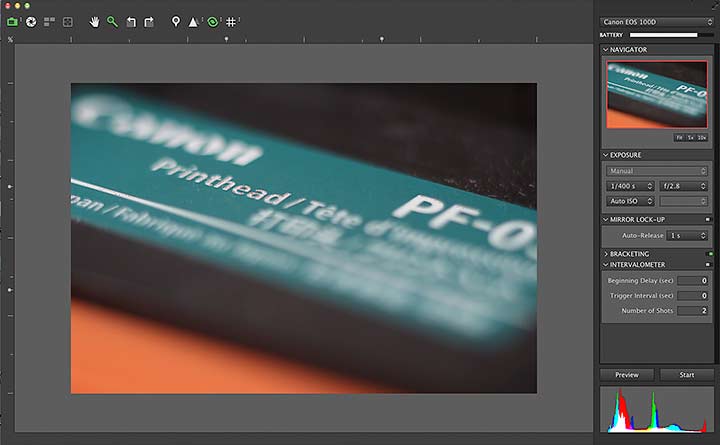Toggle the Mirror Lock-Up enable indicator
The width and height of the screenshot is (720, 445).
pos(708,220)
